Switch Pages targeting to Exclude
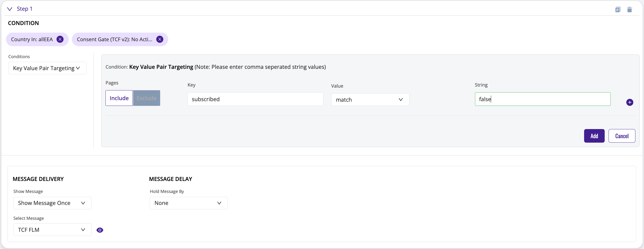Viewport: 644px width, 249px height. (x=146, y=98)
